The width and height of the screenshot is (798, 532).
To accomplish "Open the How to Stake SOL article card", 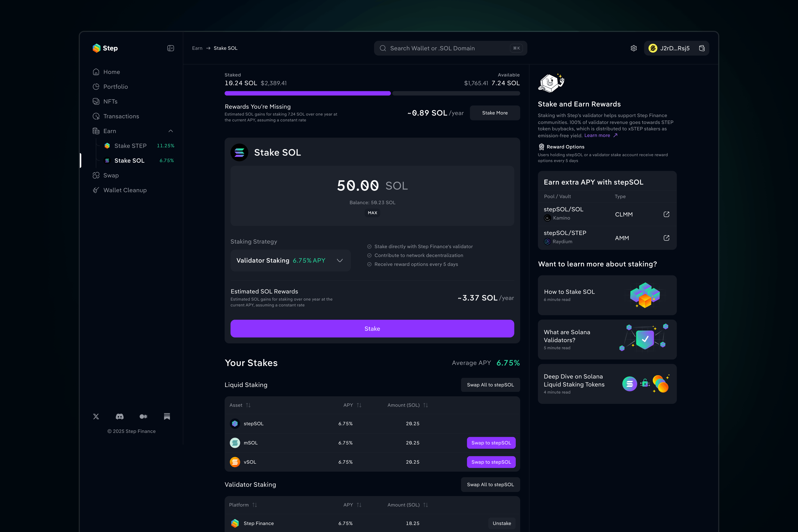I will pyautogui.click(x=607, y=295).
